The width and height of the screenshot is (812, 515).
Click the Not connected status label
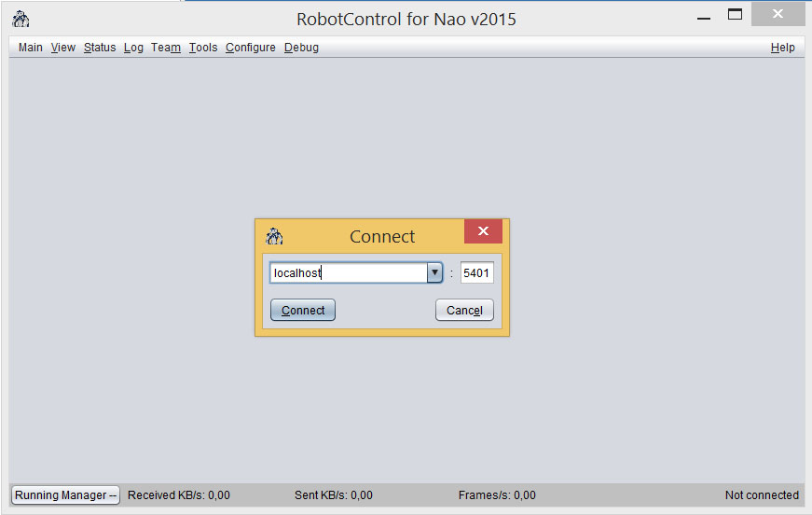[x=762, y=495]
